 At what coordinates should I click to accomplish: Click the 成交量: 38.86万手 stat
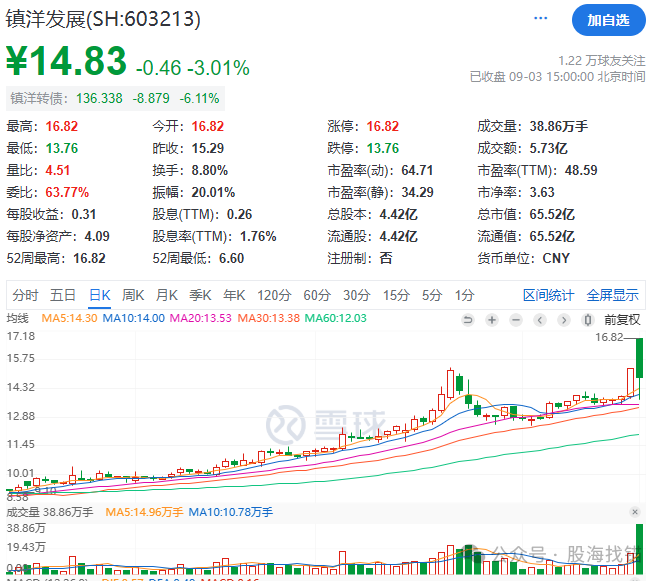point(532,126)
